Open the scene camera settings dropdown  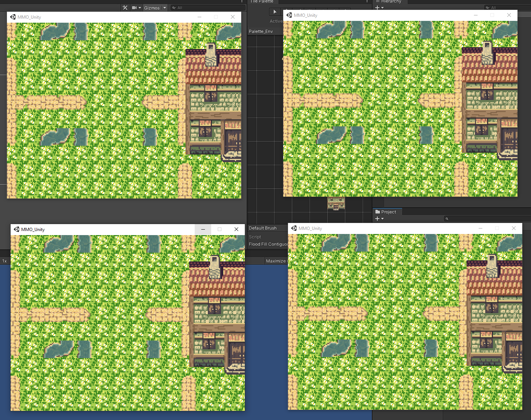point(137,8)
